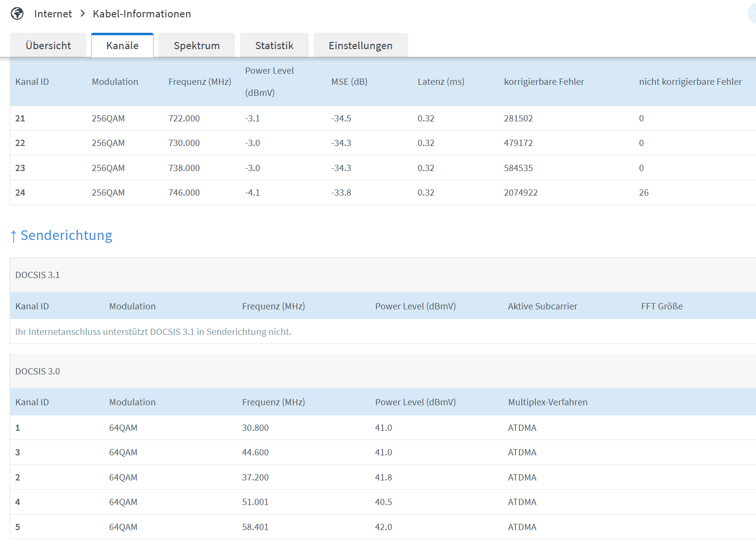Click the FFT Größe column header
Image resolution: width=756 pixels, height=546 pixels.
point(662,306)
